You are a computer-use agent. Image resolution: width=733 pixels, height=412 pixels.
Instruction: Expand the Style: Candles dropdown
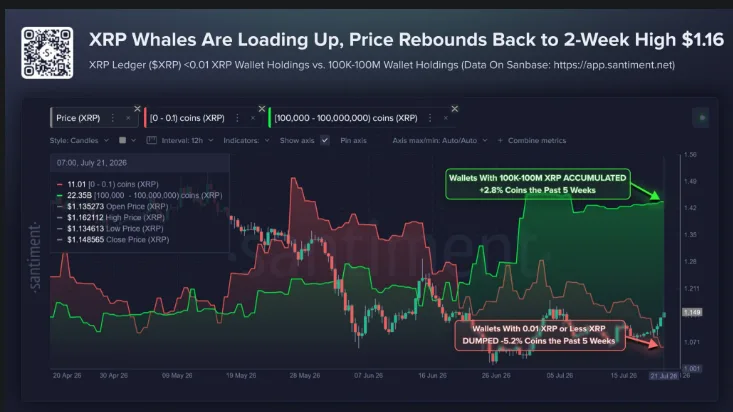click(79, 140)
